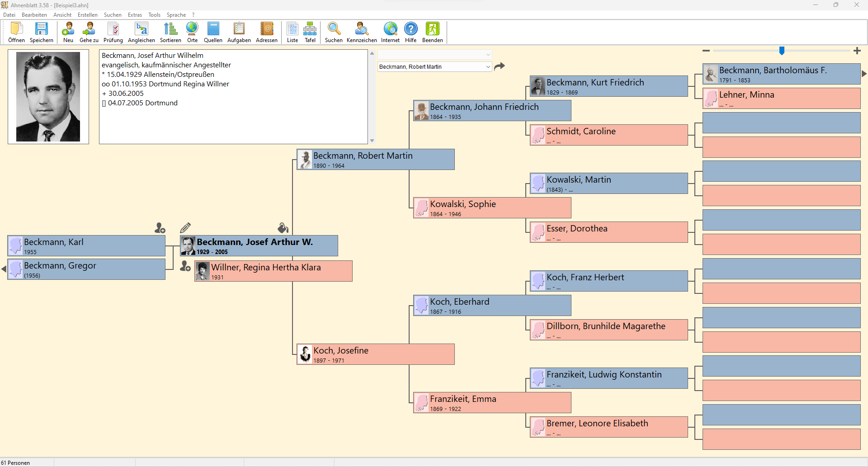Screen dimensions: 868x467
Task: Click the zoom slider handle
Action: (782, 51)
